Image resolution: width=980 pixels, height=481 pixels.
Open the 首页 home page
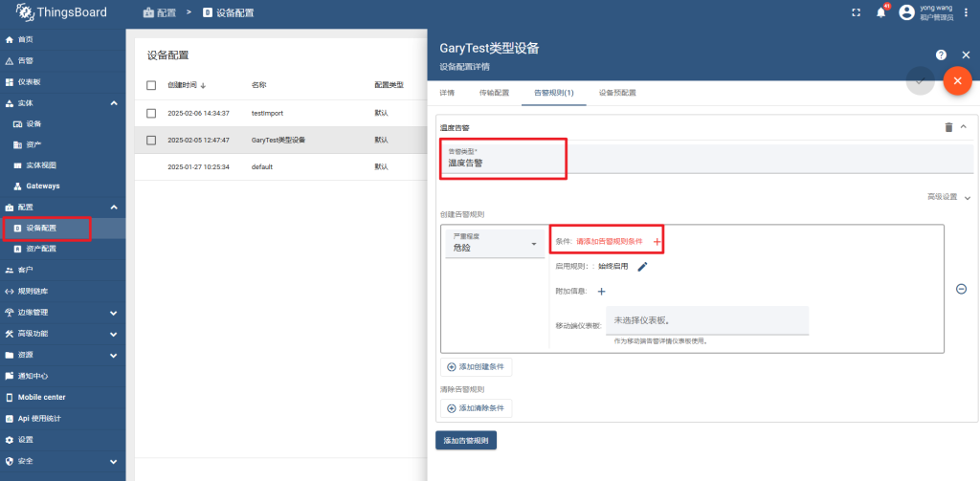point(62,39)
